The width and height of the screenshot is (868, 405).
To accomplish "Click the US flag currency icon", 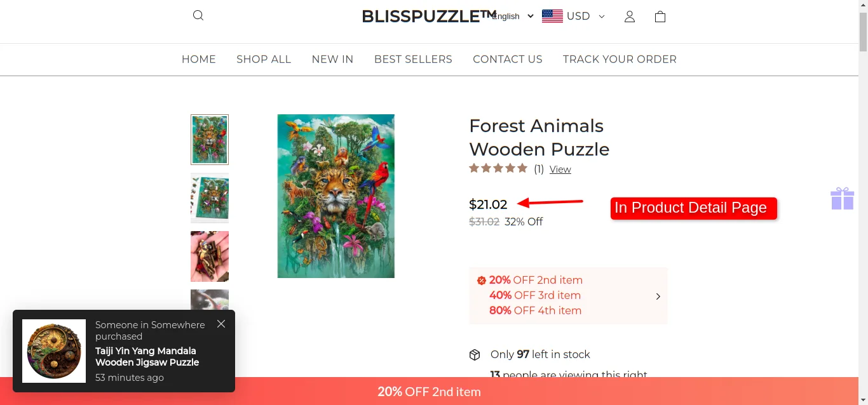I will click(x=552, y=17).
